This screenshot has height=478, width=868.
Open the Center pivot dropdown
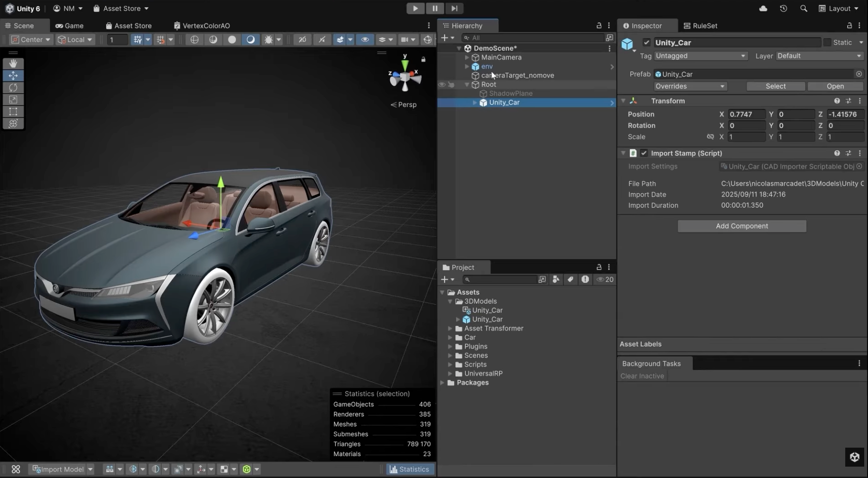[30, 40]
